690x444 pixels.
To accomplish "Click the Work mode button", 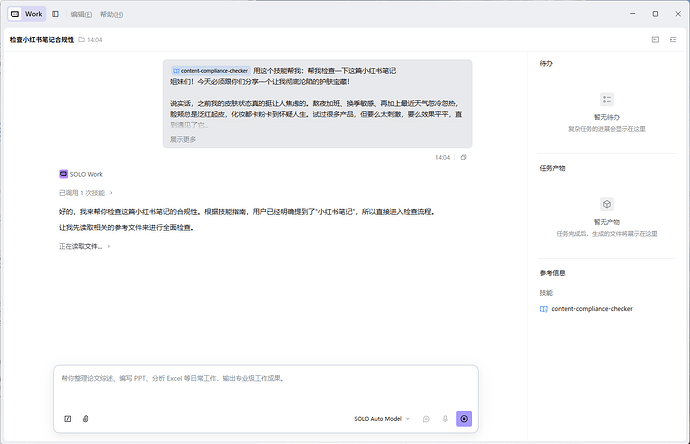I will click(27, 14).
